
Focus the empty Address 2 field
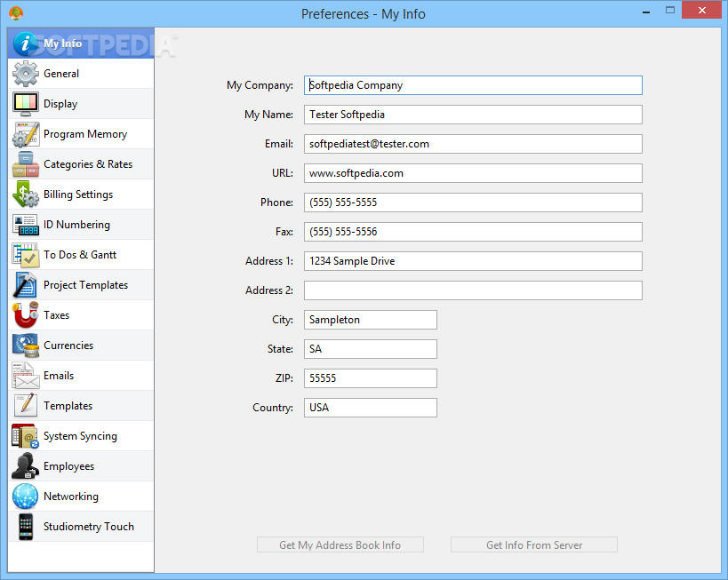(473, 290)
